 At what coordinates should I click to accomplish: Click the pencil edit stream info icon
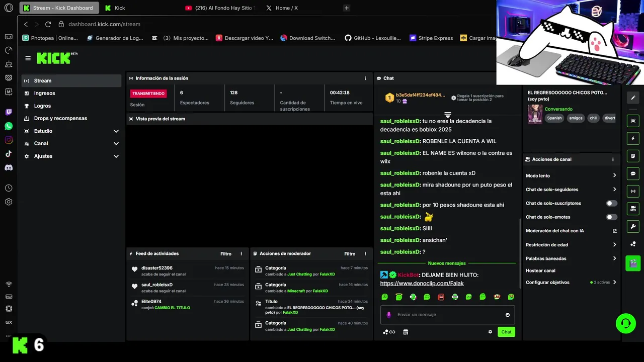[x=633, y=98]
